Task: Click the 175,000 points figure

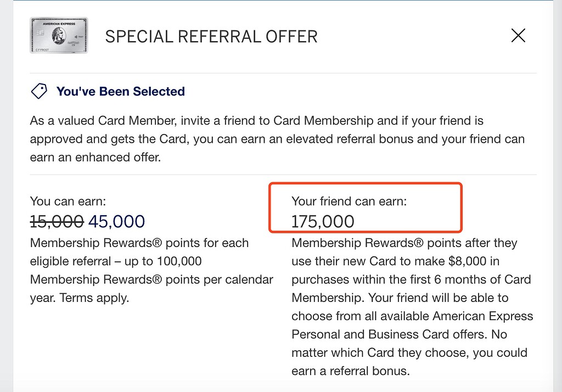Action: coord(323,222)
